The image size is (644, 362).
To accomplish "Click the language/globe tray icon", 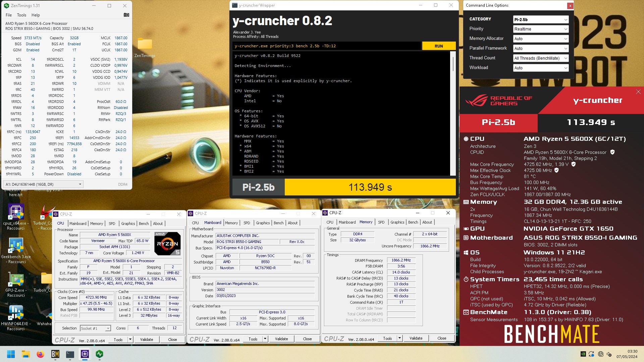I will tap(600, 354).
